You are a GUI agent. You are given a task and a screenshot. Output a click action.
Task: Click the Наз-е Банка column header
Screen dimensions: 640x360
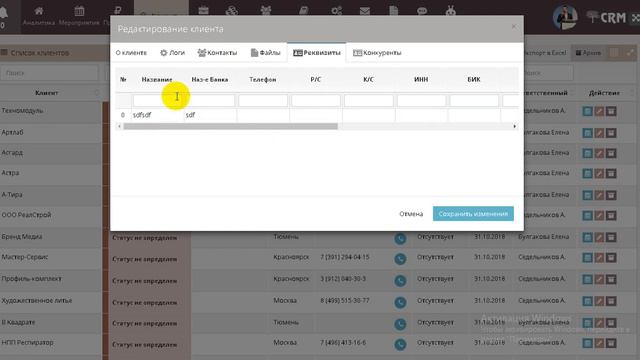coord(209,80)
